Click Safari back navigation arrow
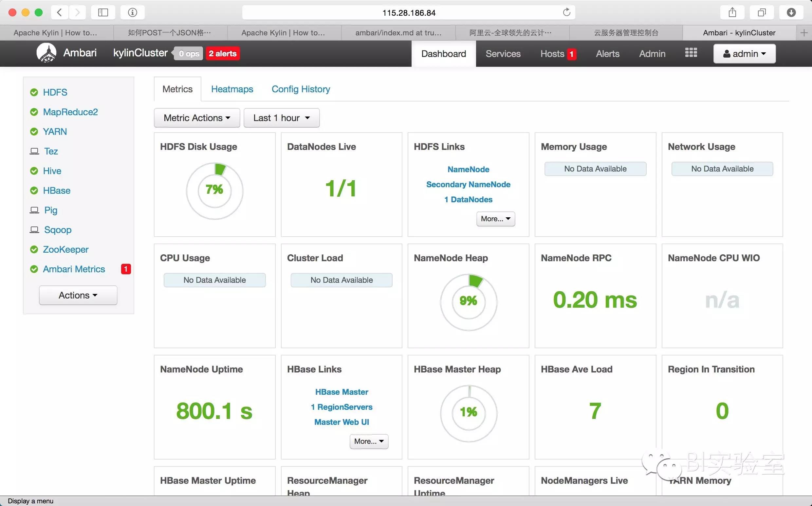Viewport: 812px width, 506px height. click(x=60, y=12)
